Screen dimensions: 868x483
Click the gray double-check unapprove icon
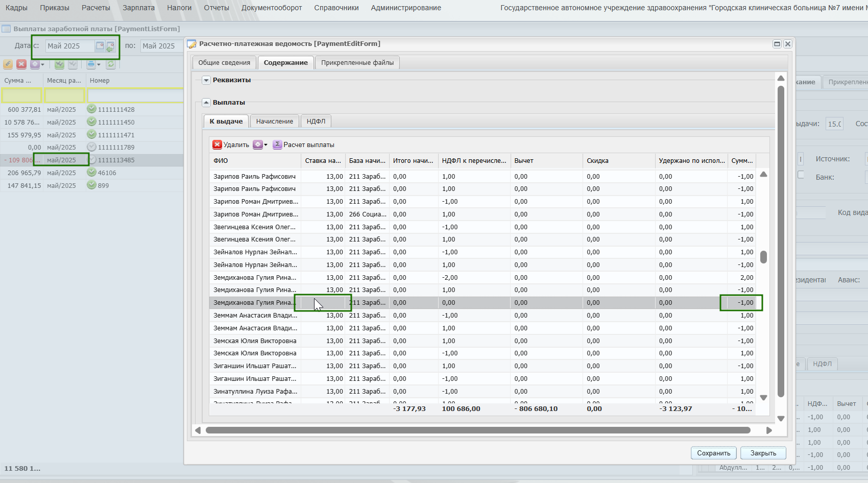(x=73, y=64)
